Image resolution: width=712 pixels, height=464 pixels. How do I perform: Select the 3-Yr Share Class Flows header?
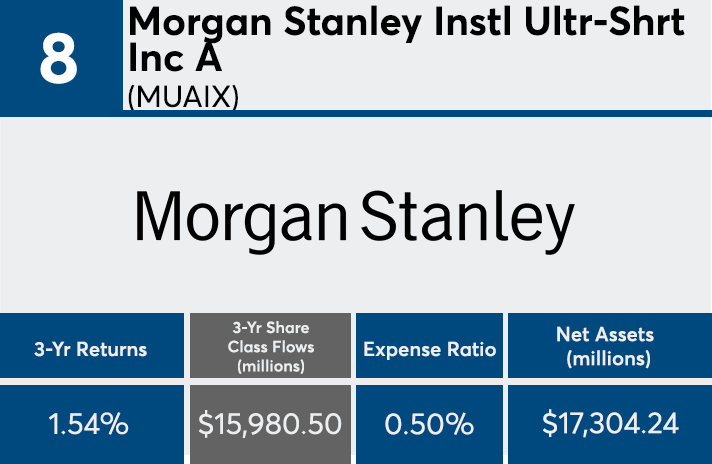click(271, 347)
